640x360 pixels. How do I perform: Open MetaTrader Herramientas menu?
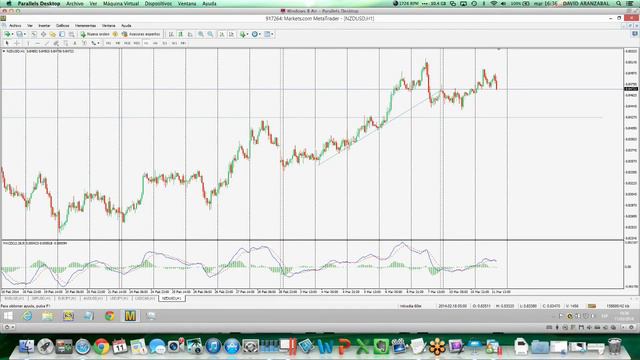pos(85,25)
